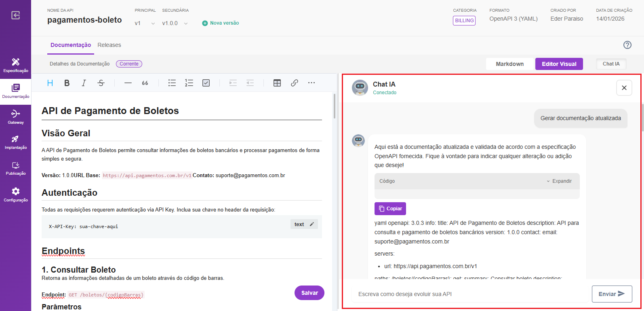644x311 pixels.
Task: Open Gateway in the sidebar
Action: click(16, 117)
